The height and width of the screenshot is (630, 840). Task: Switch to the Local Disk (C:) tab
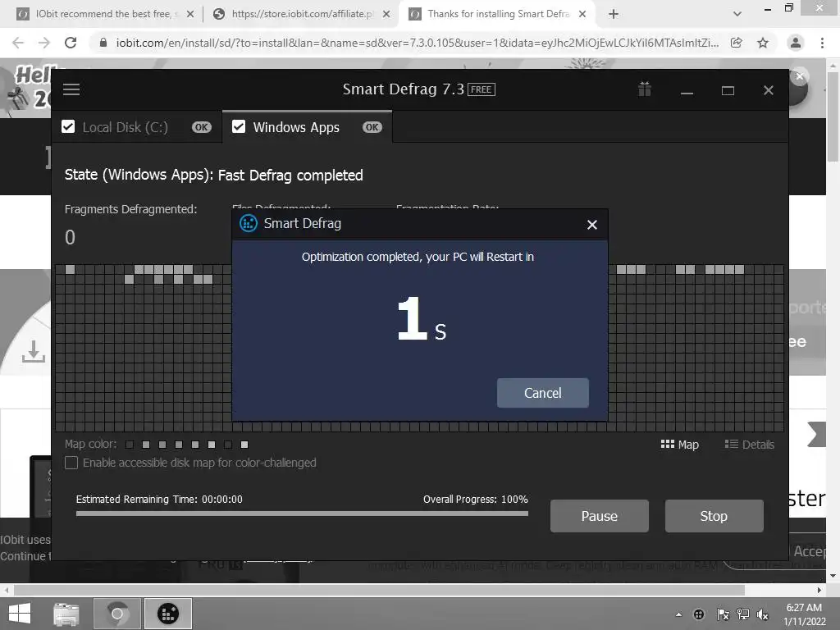click(x=137, y=127)
